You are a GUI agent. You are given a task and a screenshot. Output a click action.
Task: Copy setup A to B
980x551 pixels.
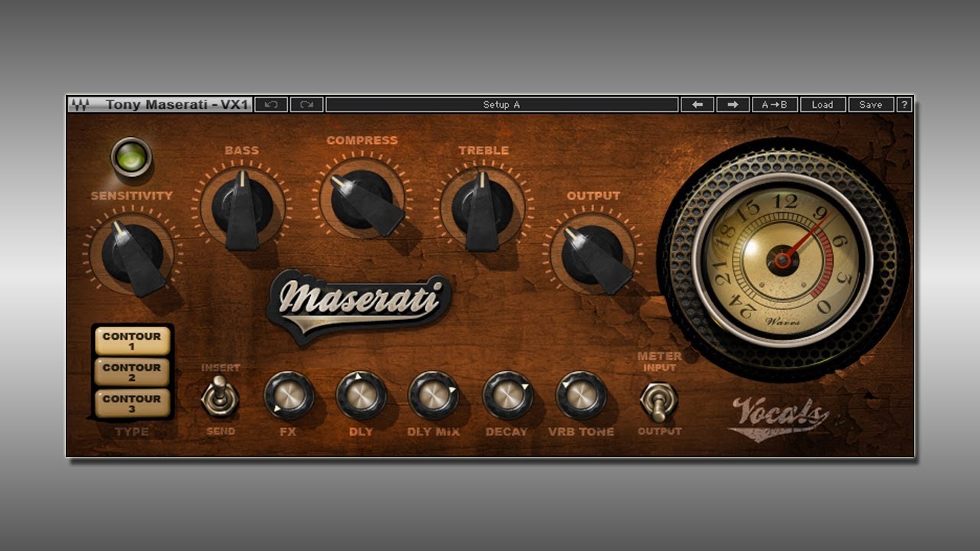point(775,105)
